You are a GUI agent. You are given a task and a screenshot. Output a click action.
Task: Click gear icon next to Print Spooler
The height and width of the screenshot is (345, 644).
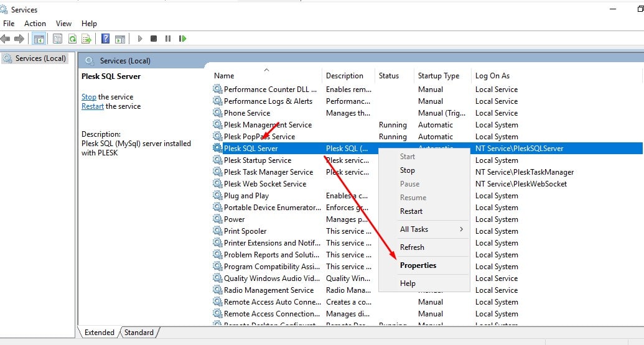tap(217, 231)
